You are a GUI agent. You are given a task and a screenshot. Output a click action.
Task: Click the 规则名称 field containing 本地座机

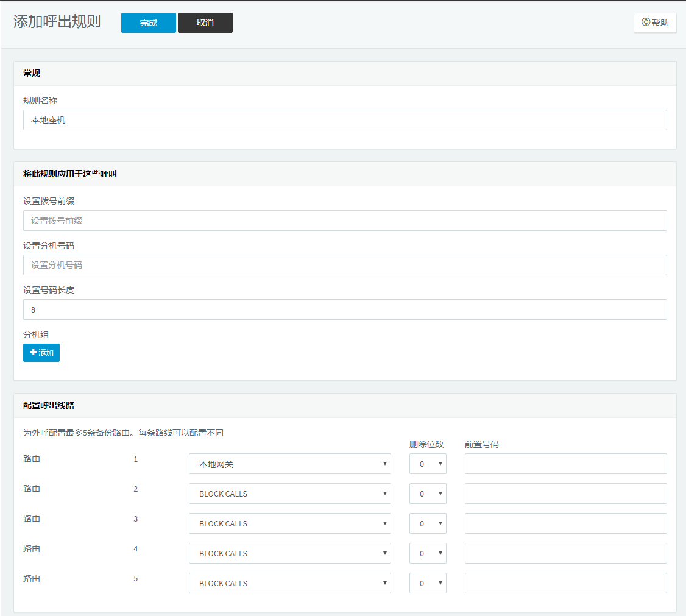pyautogui.click(x=345, y=120)
